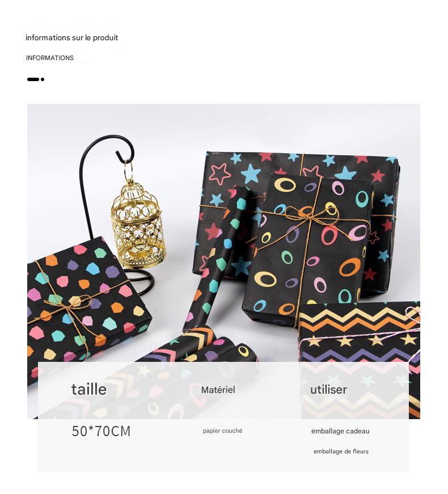Click the upright rolled wrapping paper
This screenshot has height=494, width=448.
217,258
